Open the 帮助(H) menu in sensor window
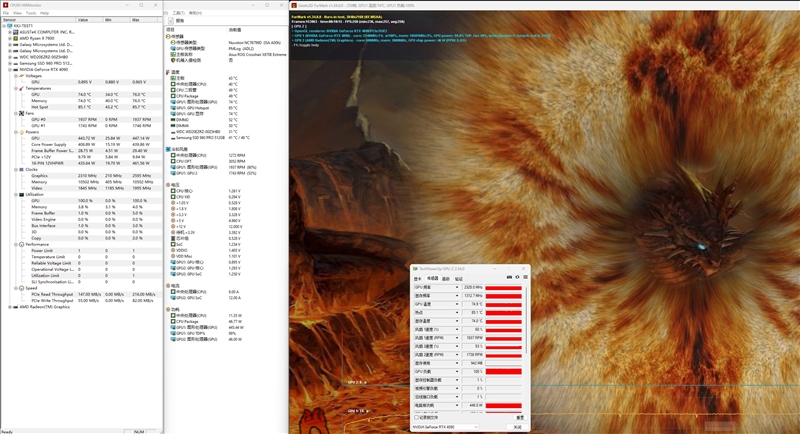800x434 pixels. click(195, 13)
